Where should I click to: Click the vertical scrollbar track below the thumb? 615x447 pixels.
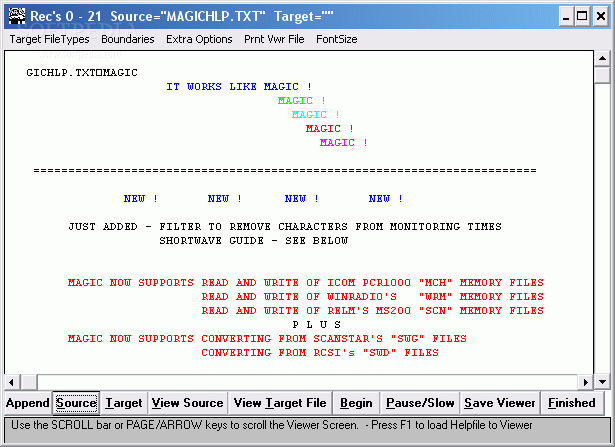click(602, 227)
